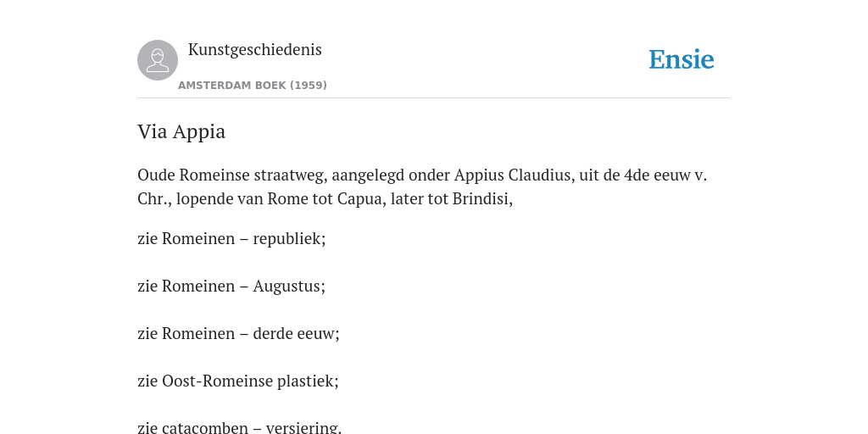This screenshot has height=434, width=868.
Task: Open the Ensie logo link
Action: (x=682, y=59)
